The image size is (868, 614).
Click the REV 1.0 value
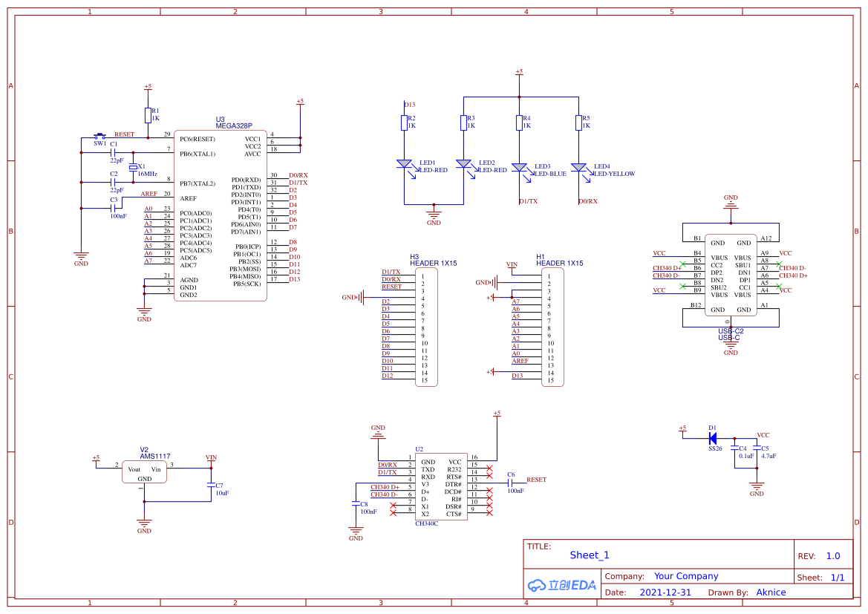point(833,556)
